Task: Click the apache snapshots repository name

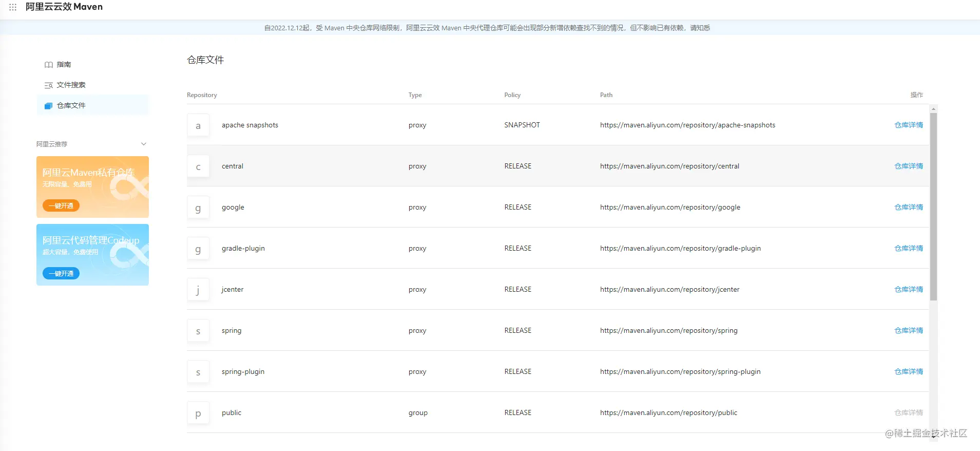Action: coord(250,125)
